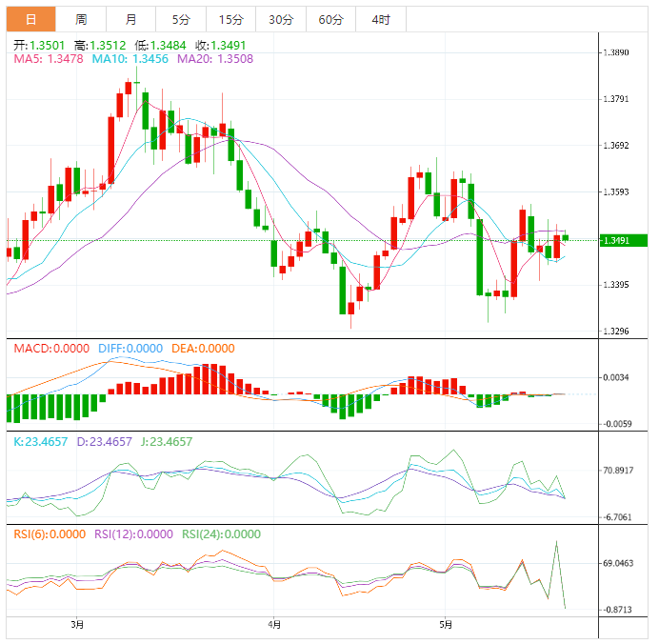Click the MA10 moving average label

130,59
